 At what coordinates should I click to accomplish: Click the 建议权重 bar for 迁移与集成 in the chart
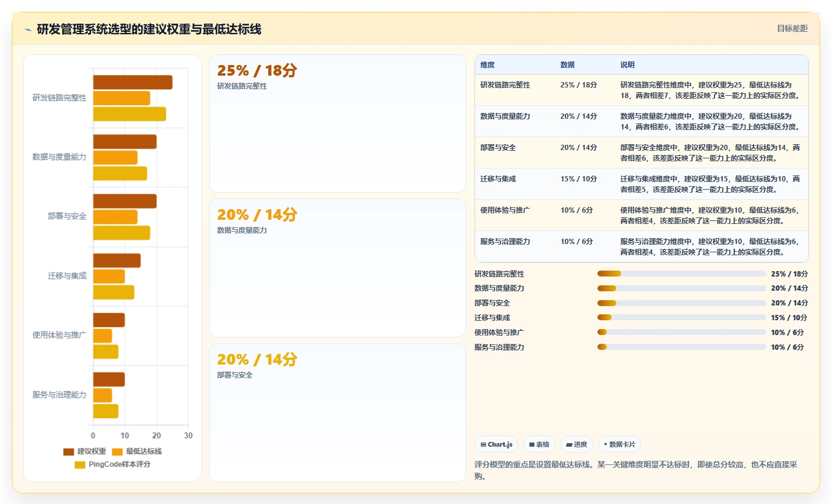coord(117,261)
